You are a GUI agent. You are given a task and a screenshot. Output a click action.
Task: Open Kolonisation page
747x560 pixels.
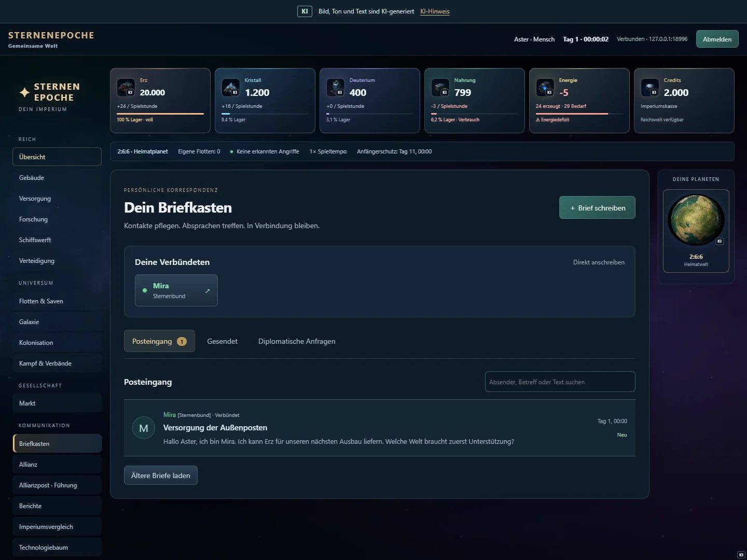point(57,343)
